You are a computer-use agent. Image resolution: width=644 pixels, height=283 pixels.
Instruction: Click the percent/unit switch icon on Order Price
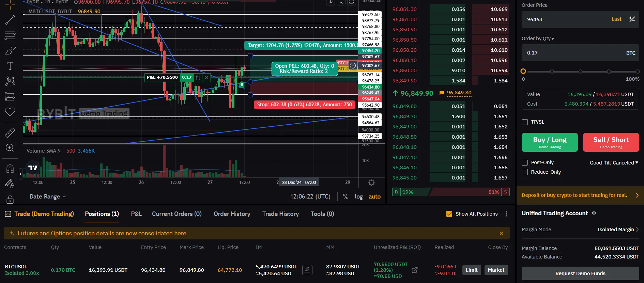[632, 19]
